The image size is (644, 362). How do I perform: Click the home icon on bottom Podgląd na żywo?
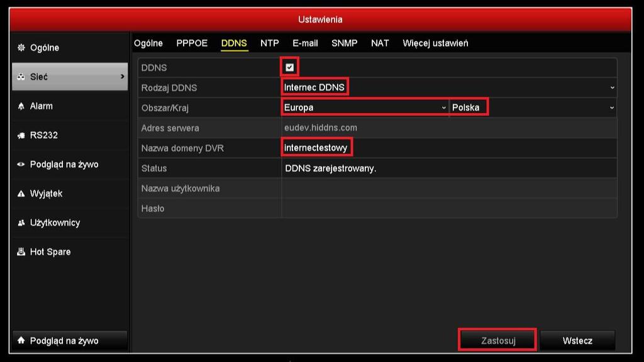(x=21, y=340)
